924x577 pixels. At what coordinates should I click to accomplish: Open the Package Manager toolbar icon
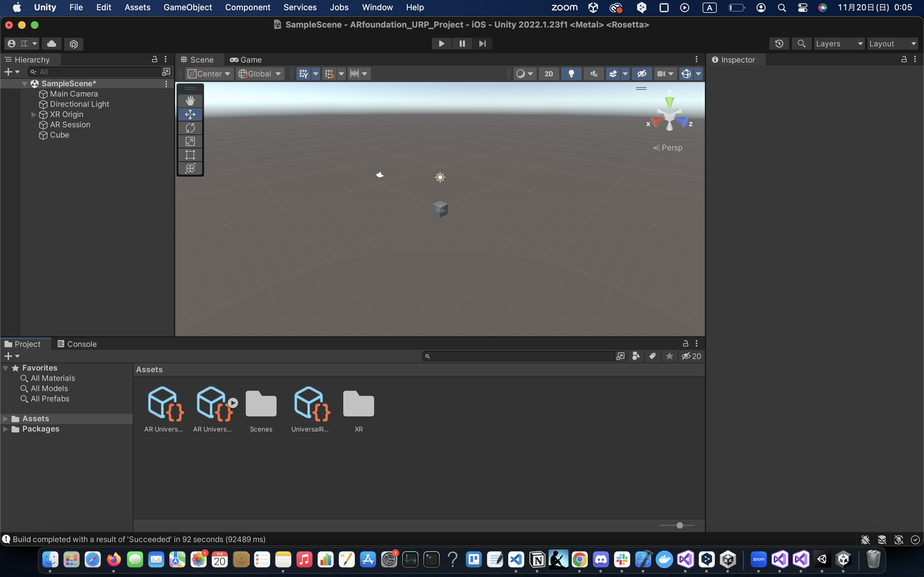[x=74, y=44]
